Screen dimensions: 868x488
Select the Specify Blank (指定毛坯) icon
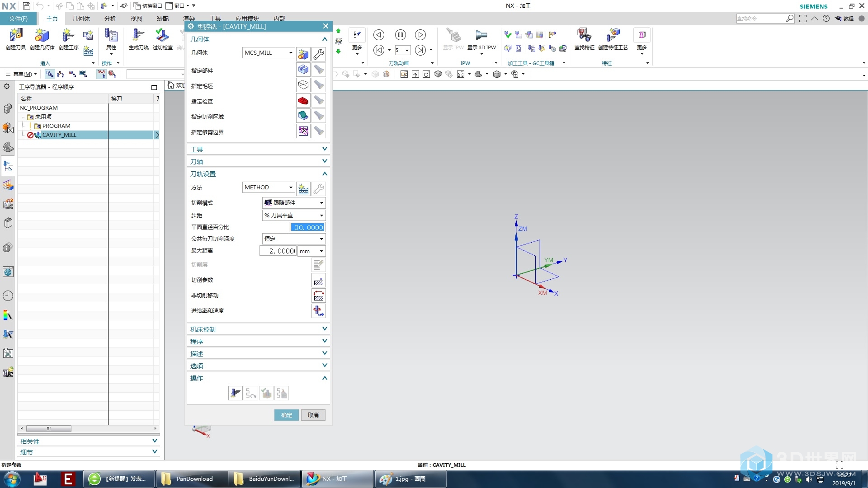[x=303, y=85]
